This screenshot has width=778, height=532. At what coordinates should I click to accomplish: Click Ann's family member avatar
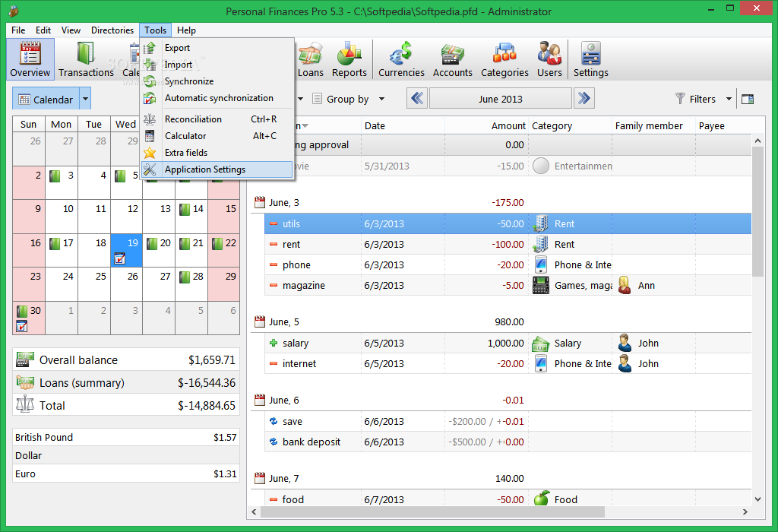pos(625,285)
